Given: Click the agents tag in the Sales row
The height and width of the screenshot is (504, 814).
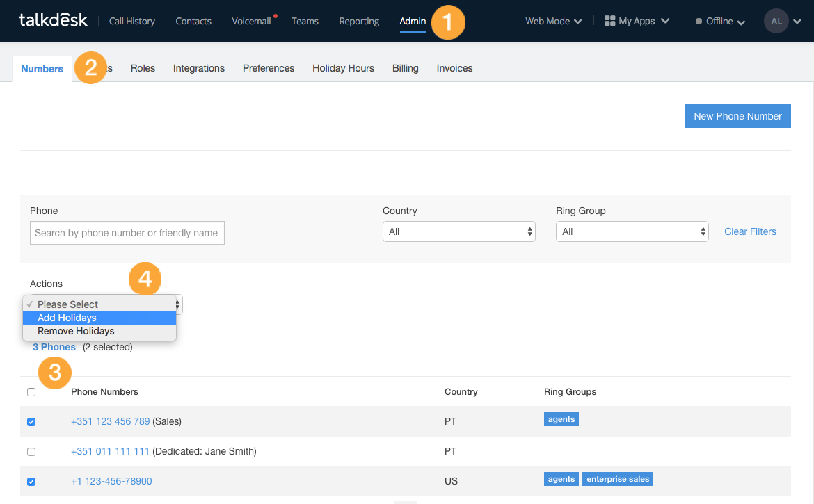Looking at the screenshot, I should pos(561,419).
